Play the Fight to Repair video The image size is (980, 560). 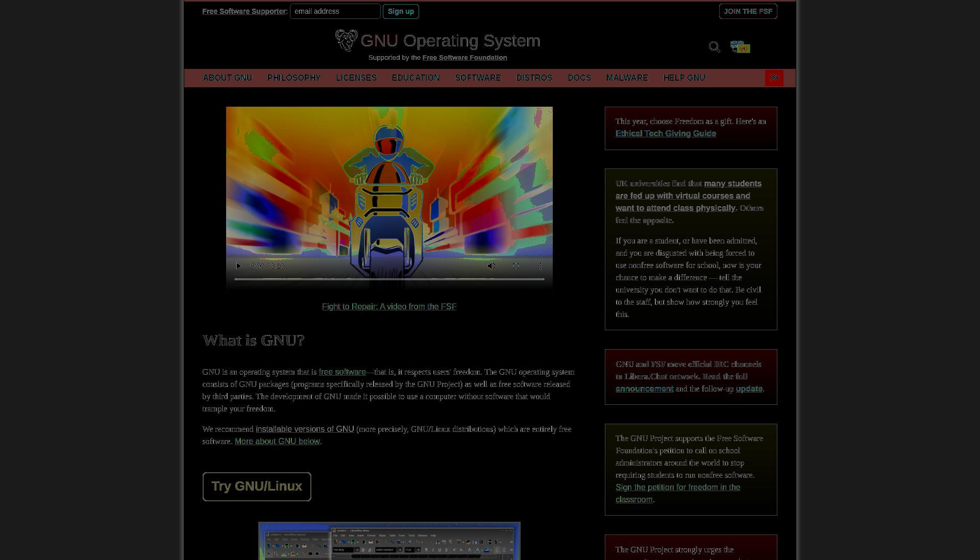coord(238,266)
